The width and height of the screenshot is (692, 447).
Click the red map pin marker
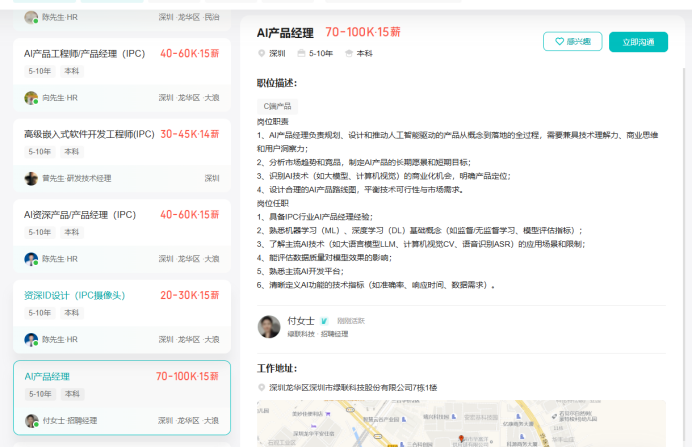click(x=461, y=438)
